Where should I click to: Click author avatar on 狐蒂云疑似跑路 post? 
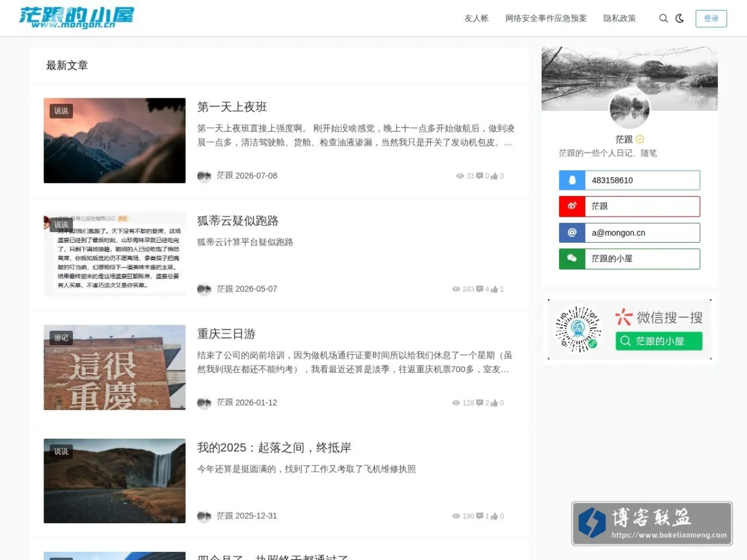click(x=204, y=289)
